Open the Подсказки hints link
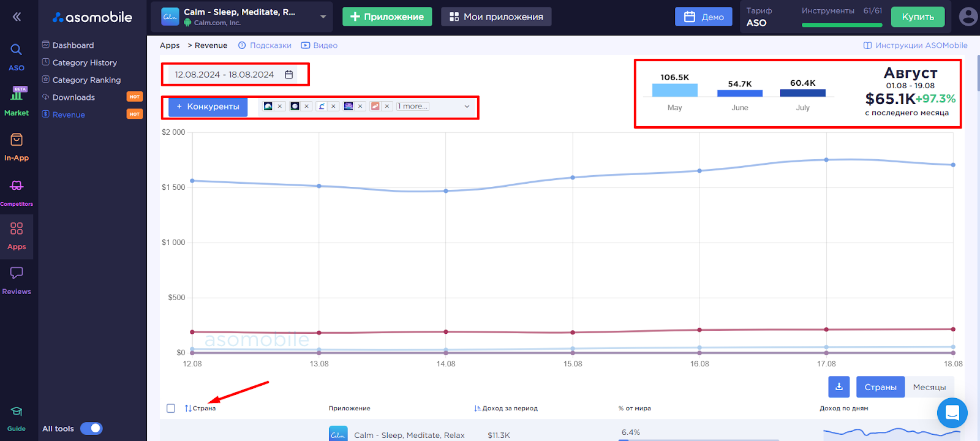The height and width of the screenshot is (441, 980). pos(265,45)
